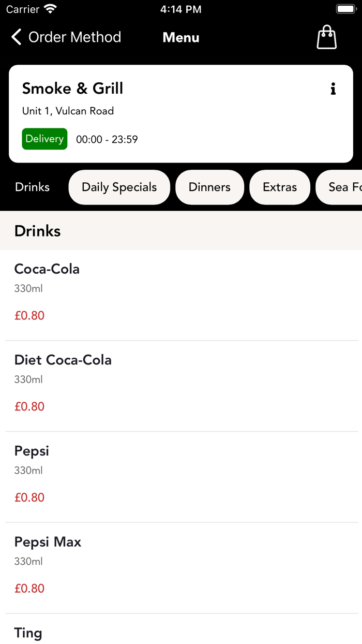Tap the Pepsi Max £0.80 price

(29, 589)
